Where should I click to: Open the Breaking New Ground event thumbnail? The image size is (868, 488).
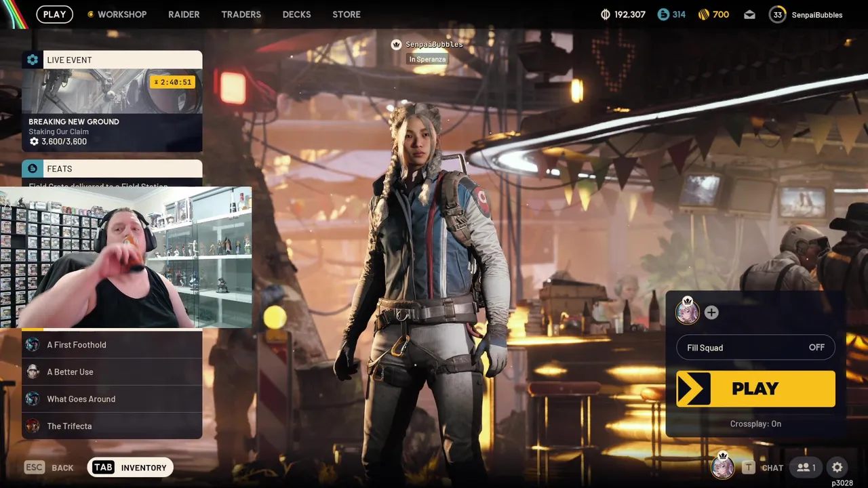coord(112,91)
